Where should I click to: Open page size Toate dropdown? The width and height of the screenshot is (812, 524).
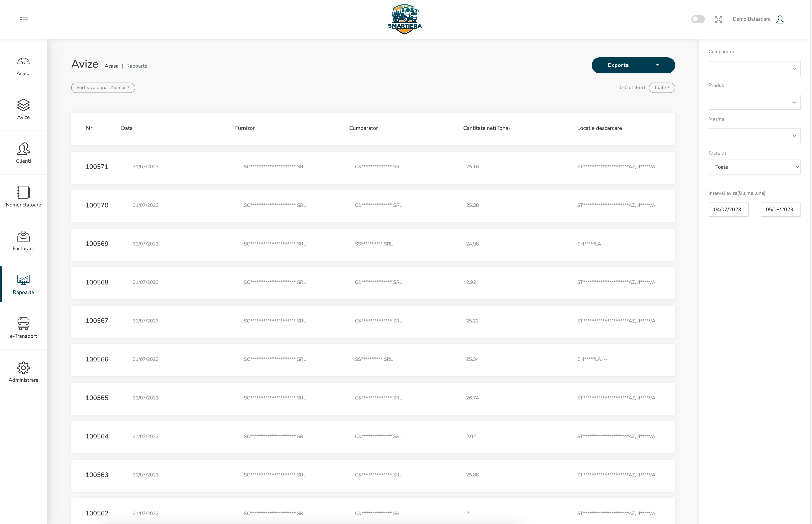(661, 88)
